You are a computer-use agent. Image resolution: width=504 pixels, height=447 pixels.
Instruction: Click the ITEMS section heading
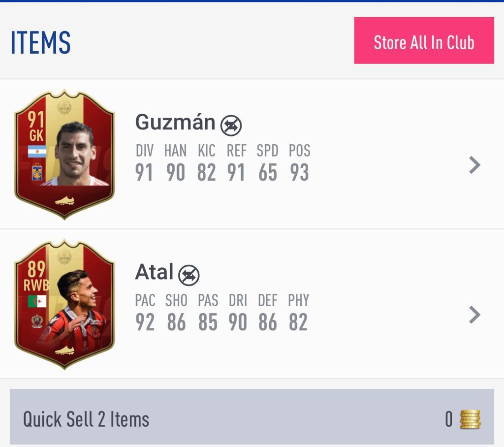(40, 42)
